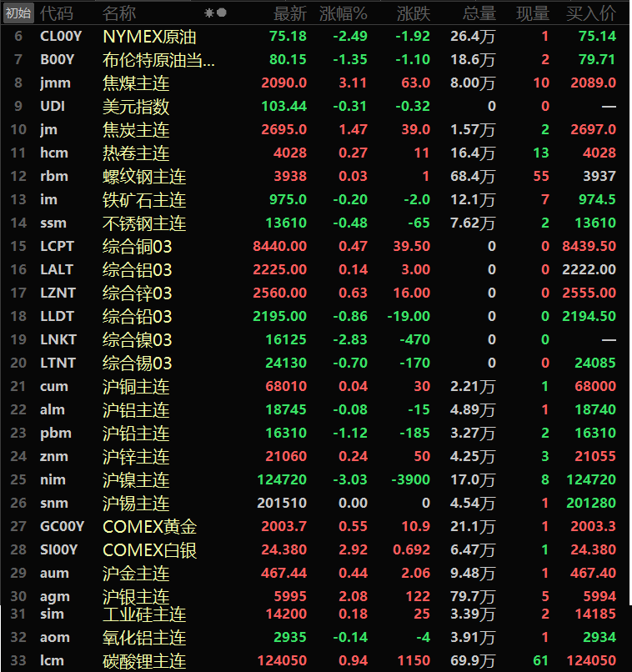The height and width of the screenshot is (672, 632).
Task: Select the 综合铝03 row
Action: (316, 270)
